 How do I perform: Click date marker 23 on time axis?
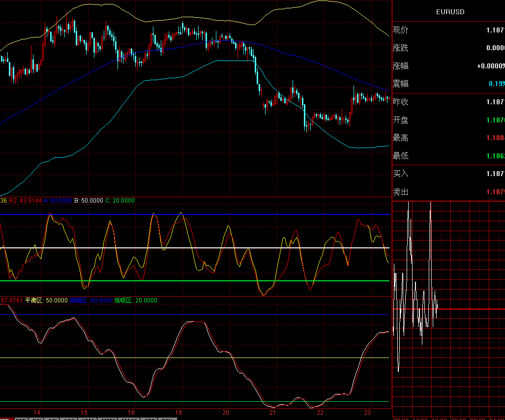coord(367,413)
